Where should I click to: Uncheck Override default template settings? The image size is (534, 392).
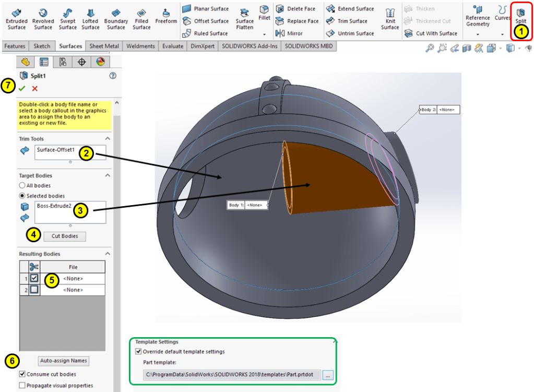(138, 352)
